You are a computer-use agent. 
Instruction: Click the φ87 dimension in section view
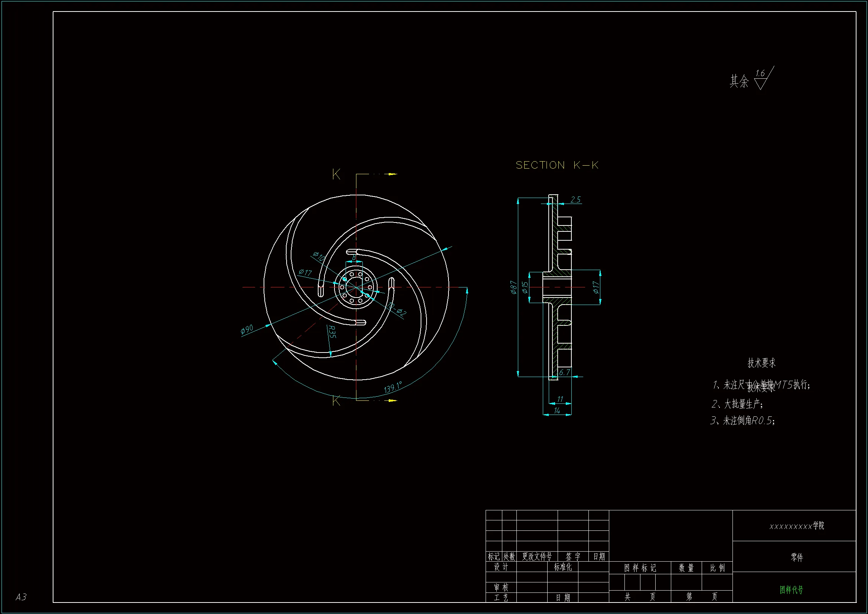click(x=513, y=287)
